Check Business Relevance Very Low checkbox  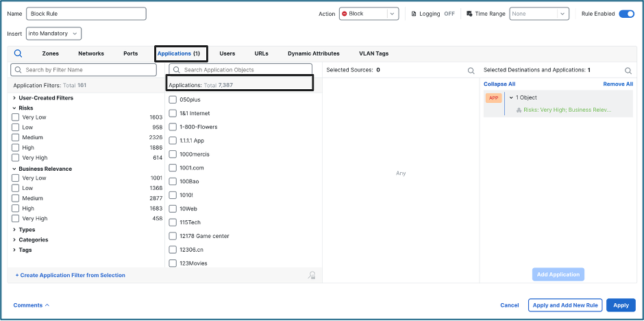click(x=15, y=178)
